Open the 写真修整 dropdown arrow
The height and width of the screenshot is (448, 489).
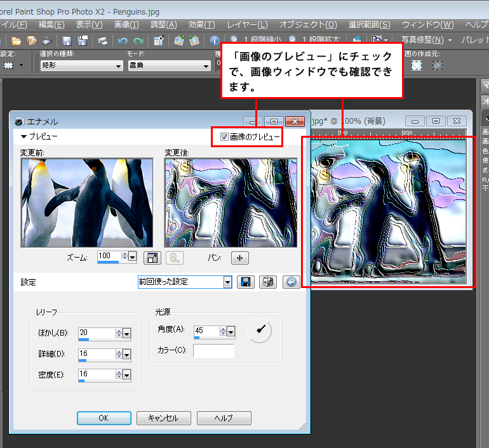[450, 40]
